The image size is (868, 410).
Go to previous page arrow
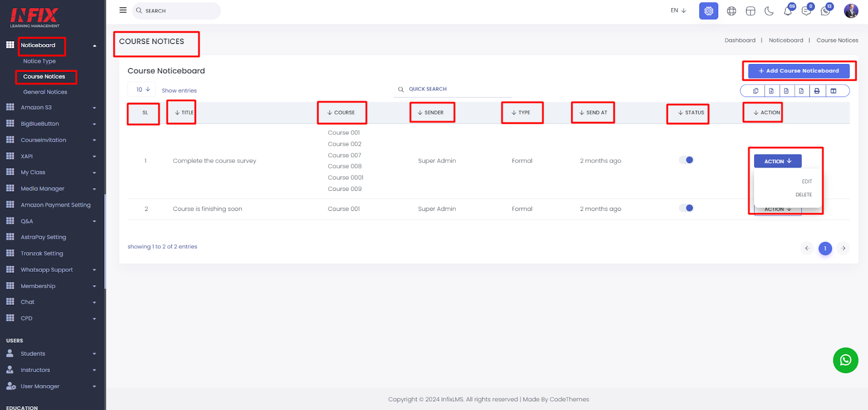(807, 248)
